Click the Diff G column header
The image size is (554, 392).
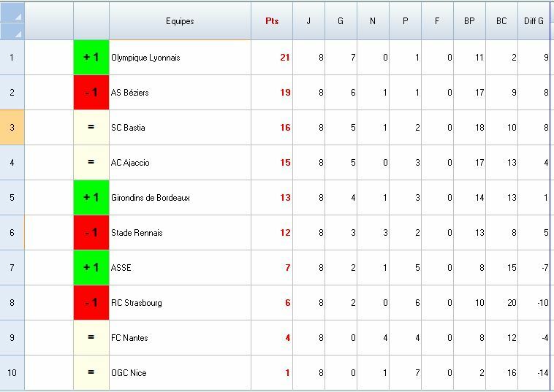pyautogui.click(x=534, y=21)
